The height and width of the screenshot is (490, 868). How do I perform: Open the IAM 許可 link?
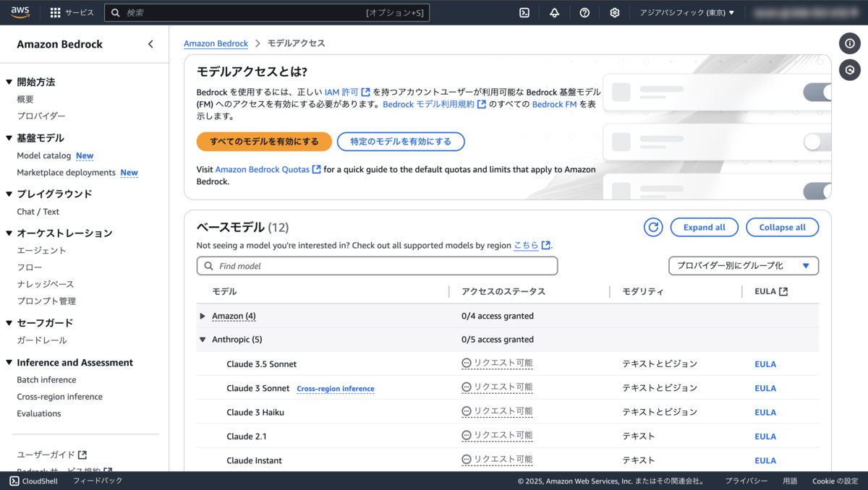pyautogui.click(x=347, y=92)
